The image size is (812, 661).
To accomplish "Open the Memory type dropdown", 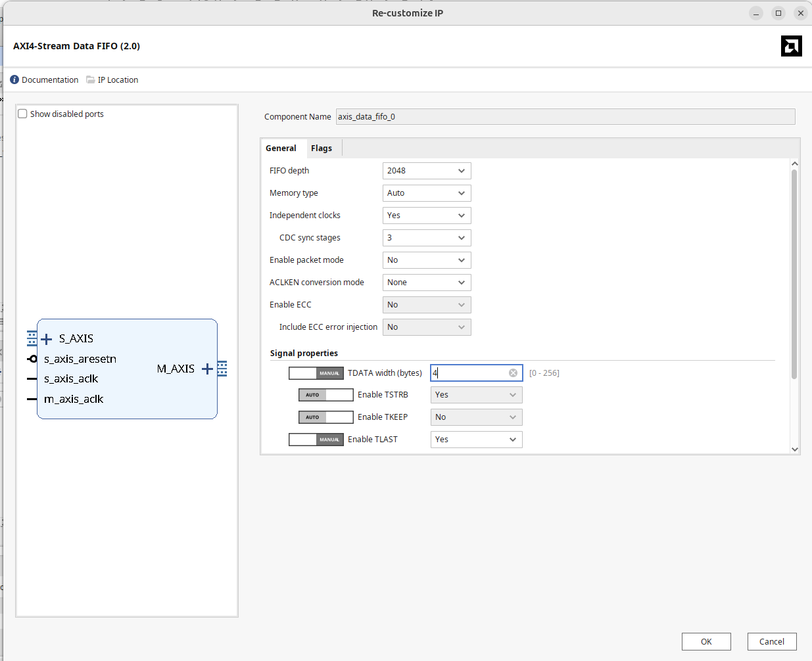I will tap(427, 193).
